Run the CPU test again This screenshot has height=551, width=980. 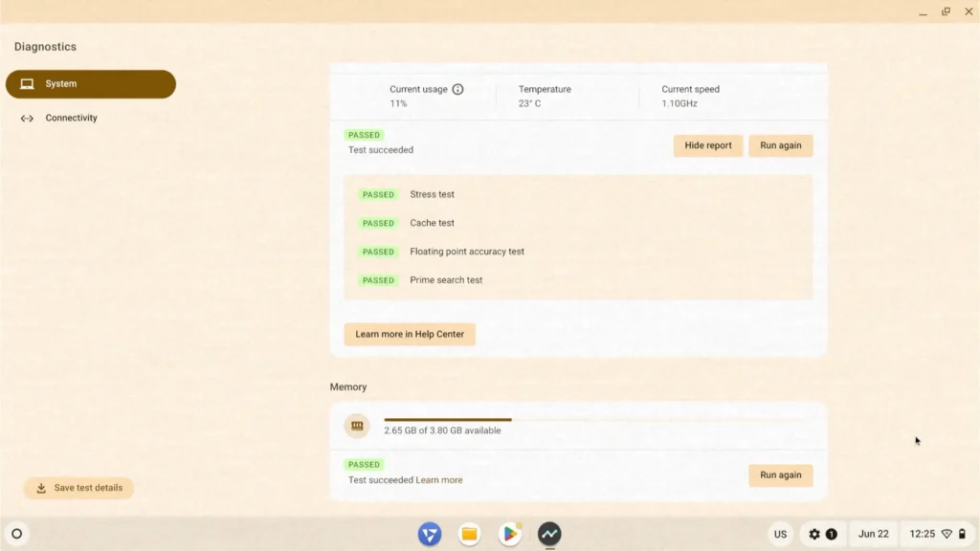780,145
